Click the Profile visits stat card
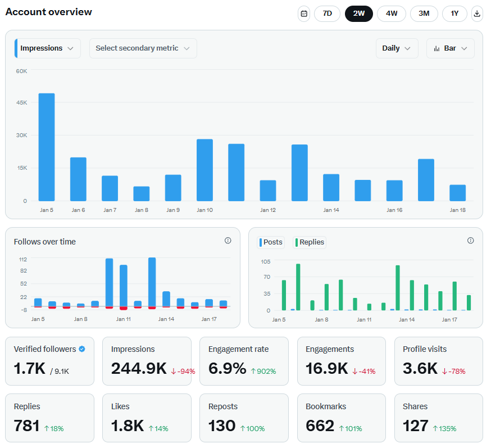Screen dimensions: 491x448 pos(438,361)
